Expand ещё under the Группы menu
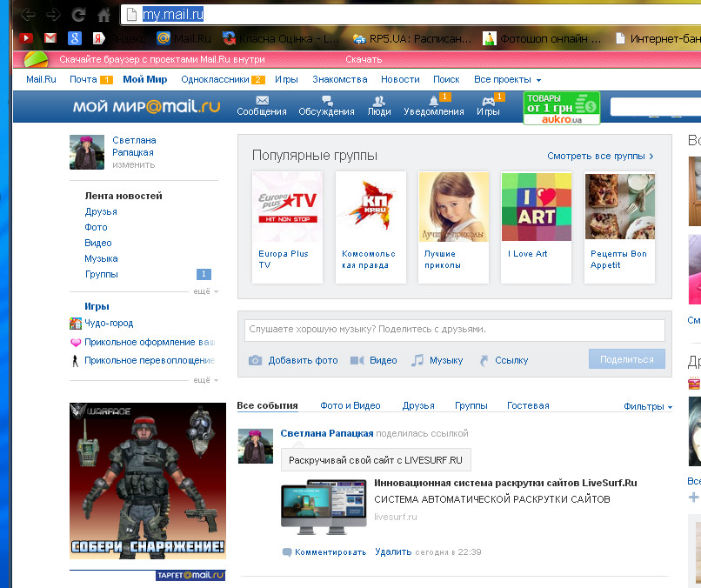Viewport: 701px width, 588px height. tap(205, 291)
